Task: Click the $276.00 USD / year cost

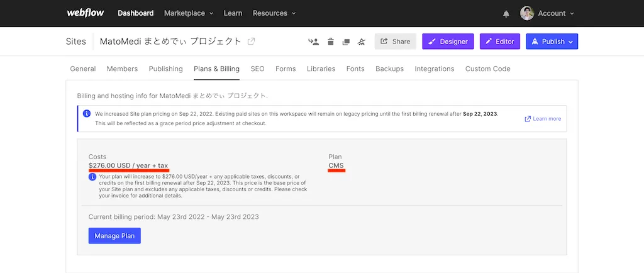Action: click(x=128, y=165)
